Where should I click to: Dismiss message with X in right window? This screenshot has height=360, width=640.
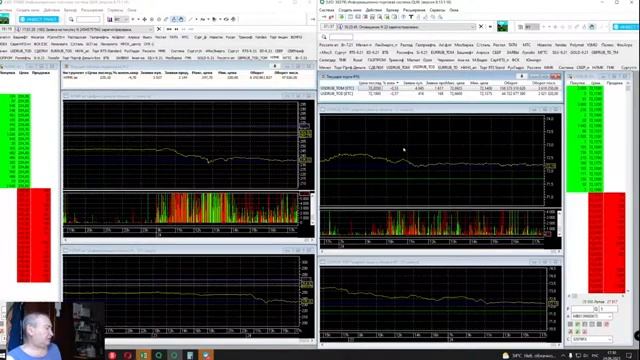click(x=481, y=27)
